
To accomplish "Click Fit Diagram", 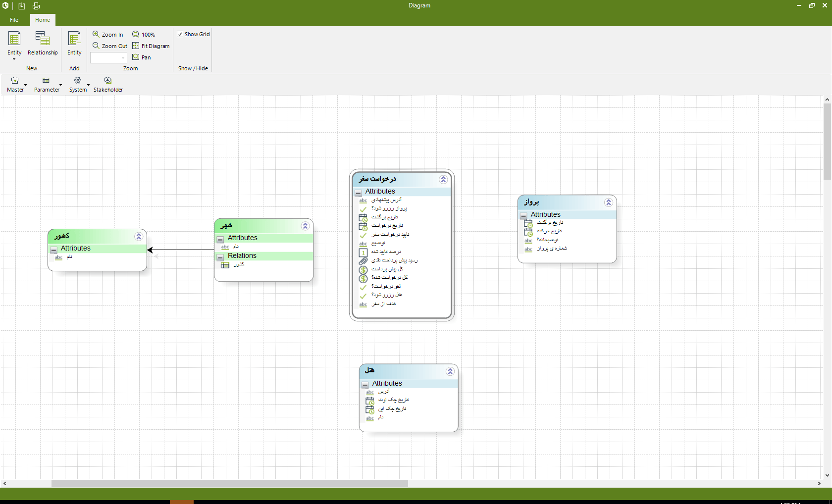I will (151, 46).
